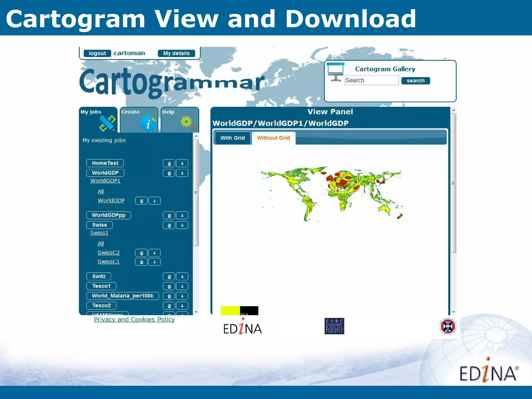This screenshot has height=399, width=532.
Task: Download the Swiss job
Action: (182, 225)
